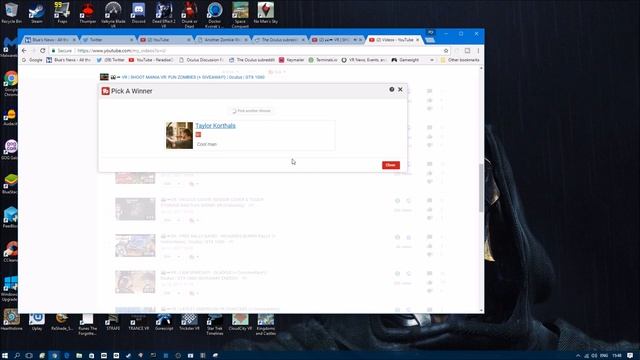This screenshot has width=640, height=360.
Task: Open the VR News, Events bookmark
Action: [363, 60]
